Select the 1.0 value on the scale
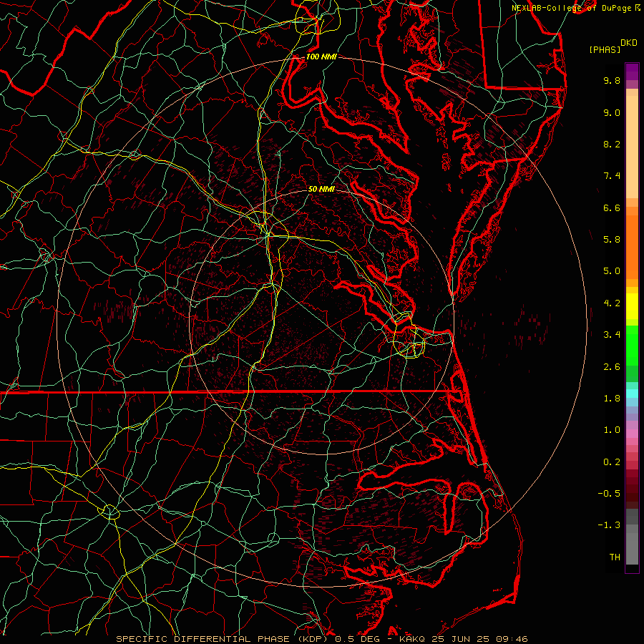644x644 pixels. tap(612, 430)
